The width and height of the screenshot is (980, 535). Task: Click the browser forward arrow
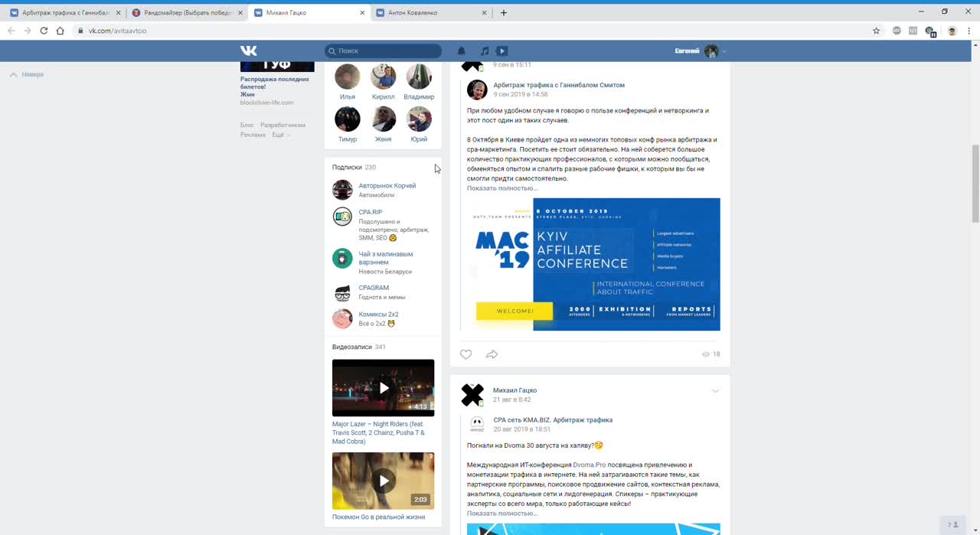point(28,31)
